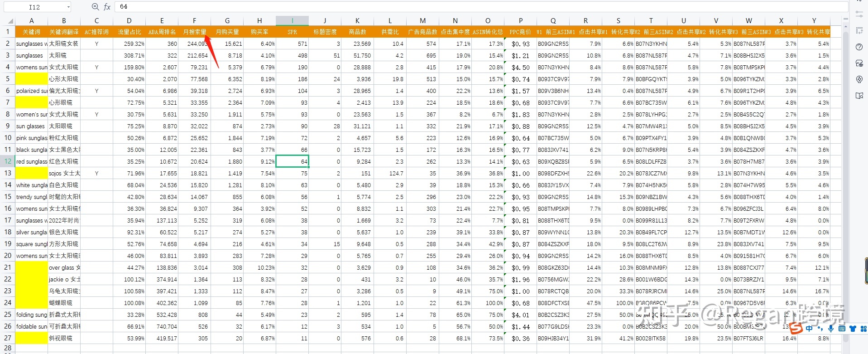This screenshot has width=868, height=354.
Task: Open the book search icon in sidebar
Action: [x=859, y=96]
